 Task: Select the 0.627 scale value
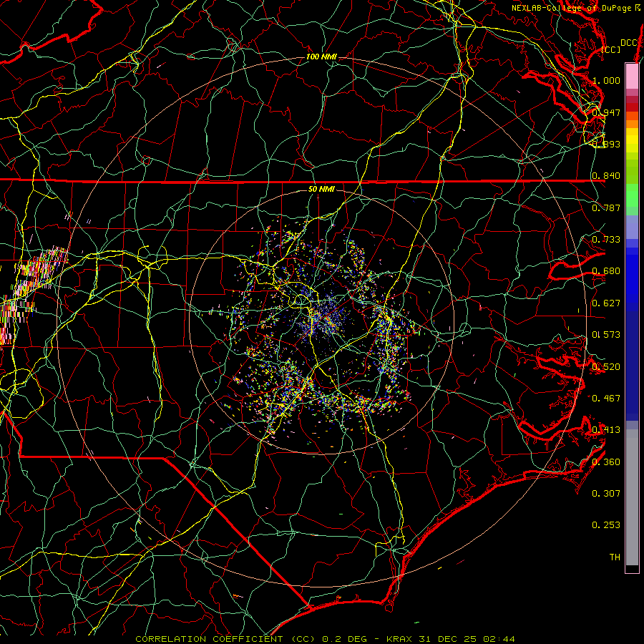coord(606,303)
